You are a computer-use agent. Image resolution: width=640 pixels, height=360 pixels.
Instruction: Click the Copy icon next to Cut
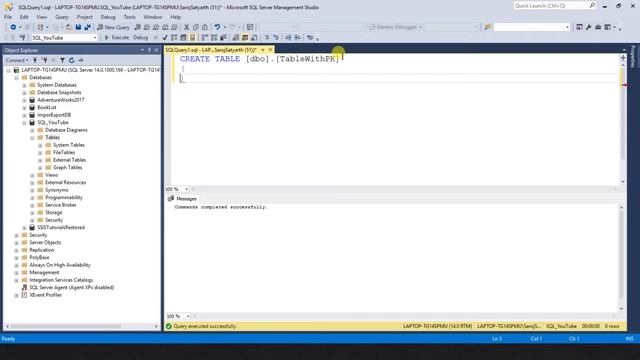[196, 27]
